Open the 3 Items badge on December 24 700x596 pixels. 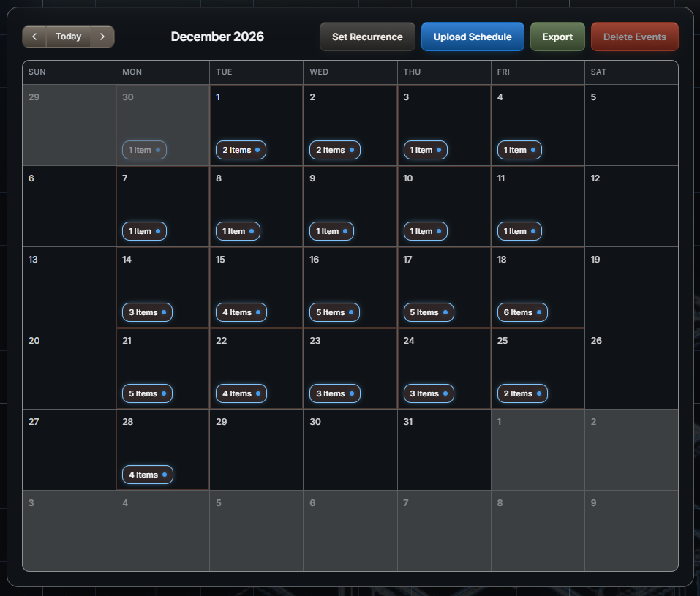click(429, 393)
